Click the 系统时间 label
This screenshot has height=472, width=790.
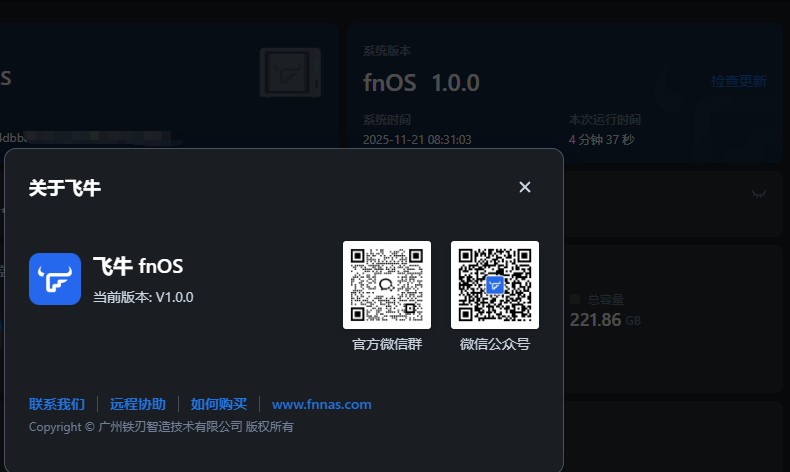[x=387, y=120]
